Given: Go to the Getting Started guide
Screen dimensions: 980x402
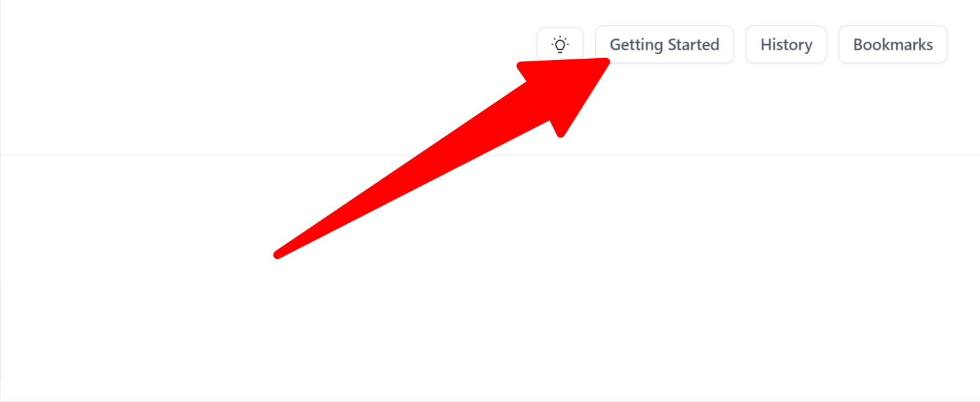Looking at the screenshot, I should pyautogui.click(x=665, y=45).
